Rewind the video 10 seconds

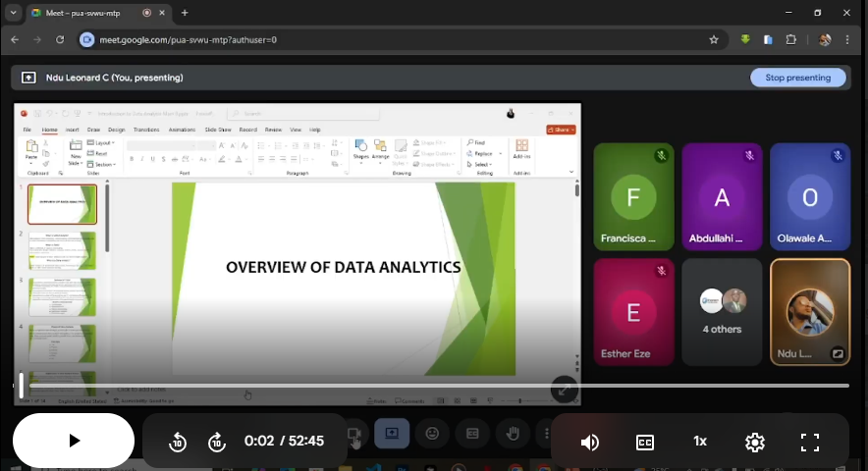(x=178, y=442)
